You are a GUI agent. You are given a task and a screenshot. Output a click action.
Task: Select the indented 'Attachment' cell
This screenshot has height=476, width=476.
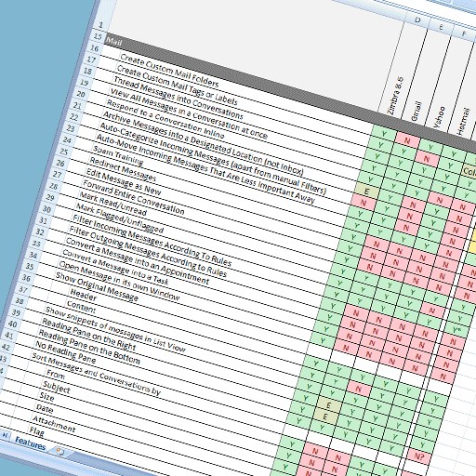pyautogui.click(x=54, y=424)
